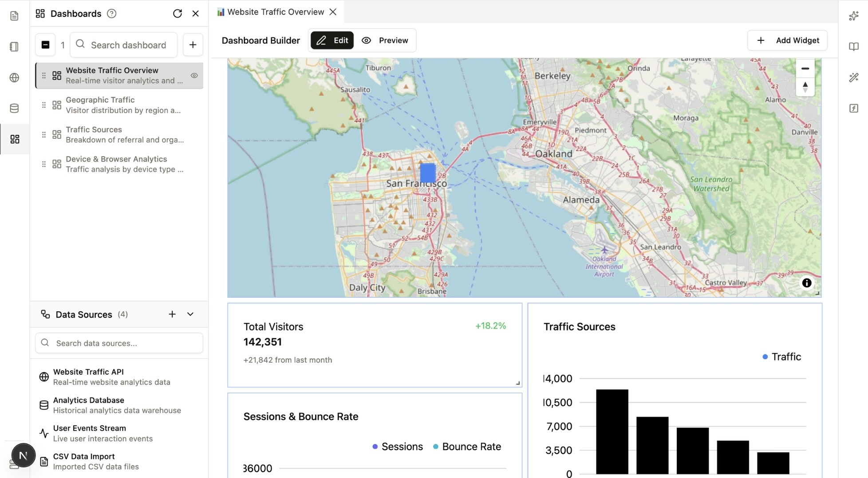This screenshot has width=868, height=478.
Task: Zoom out on the map with minus control
Action: point(805,68)
